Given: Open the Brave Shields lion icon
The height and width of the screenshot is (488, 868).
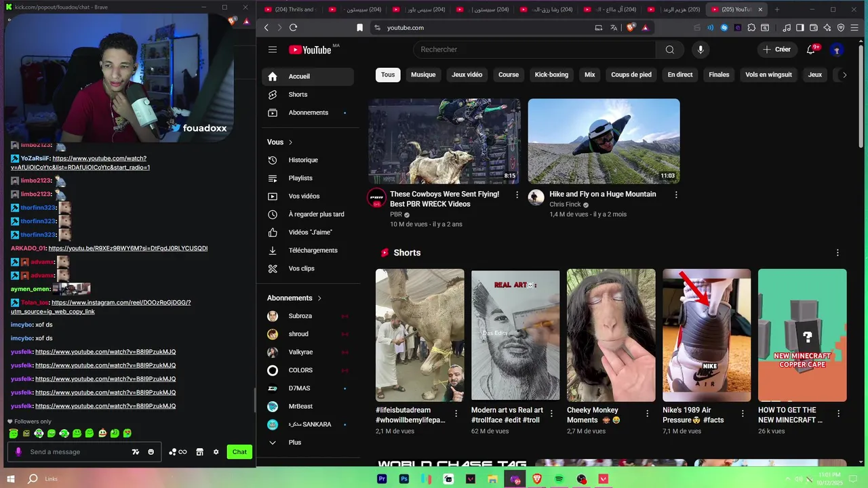Looking at the screenshot, I should 631,28.
